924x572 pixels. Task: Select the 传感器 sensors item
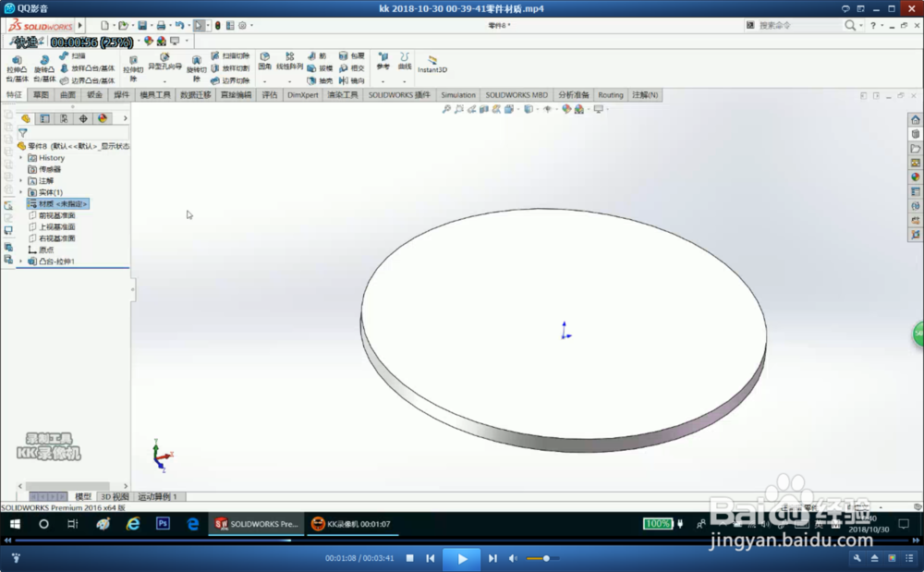(44, 169)
